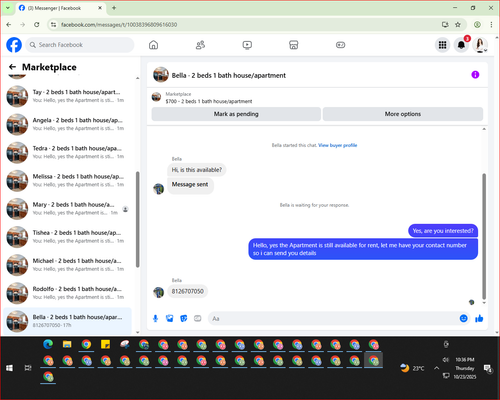Click the phone number message 8126707050
The image size is (500, 400).
click(187, 291)
